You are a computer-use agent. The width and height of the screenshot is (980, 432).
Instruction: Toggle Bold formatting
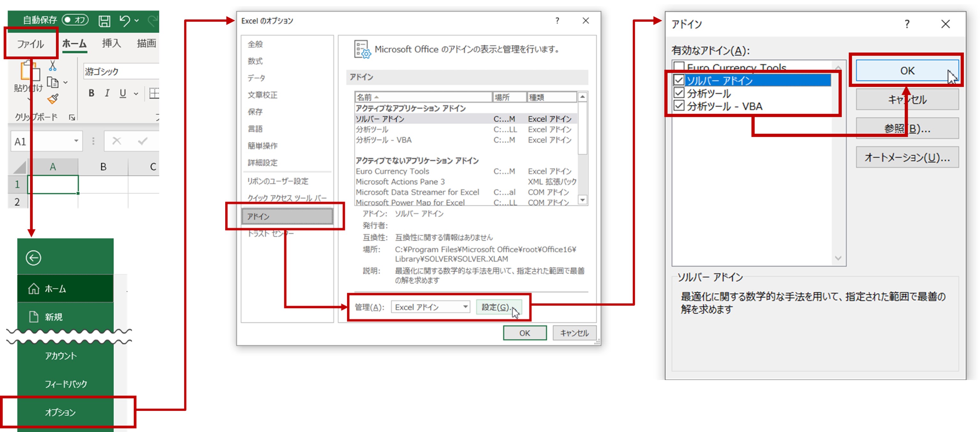tap(91, 93)
